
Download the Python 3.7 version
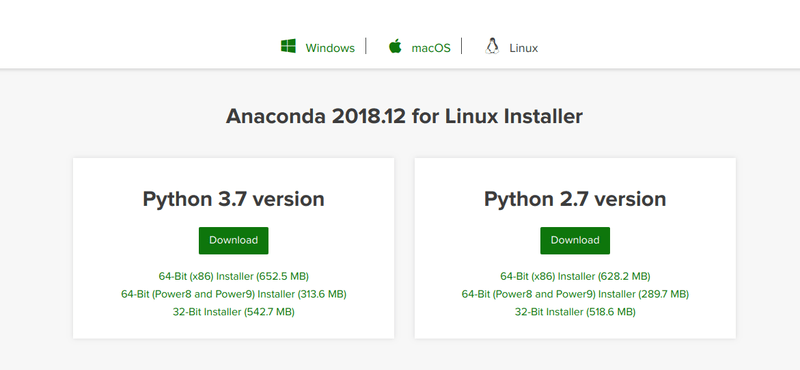click(x=234, y=240)
